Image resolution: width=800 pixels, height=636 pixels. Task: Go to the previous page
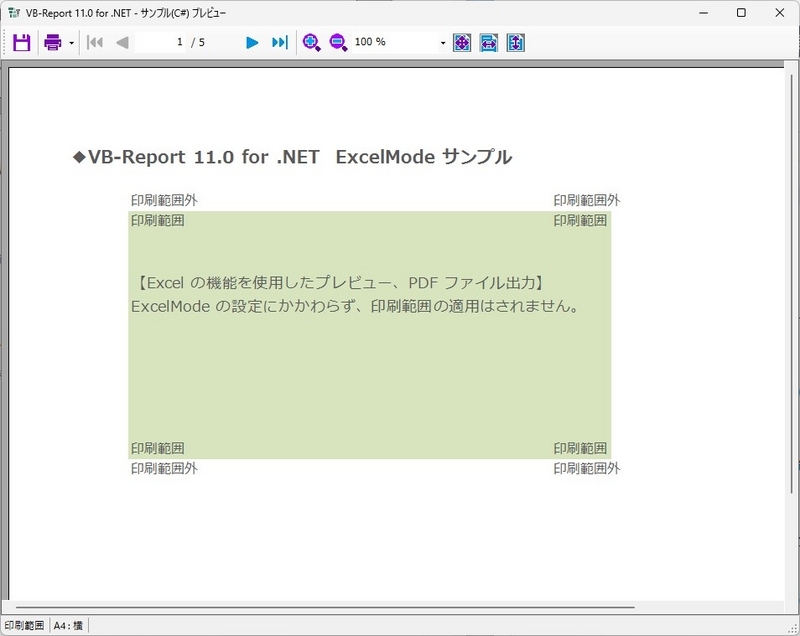tap(122, 42)
